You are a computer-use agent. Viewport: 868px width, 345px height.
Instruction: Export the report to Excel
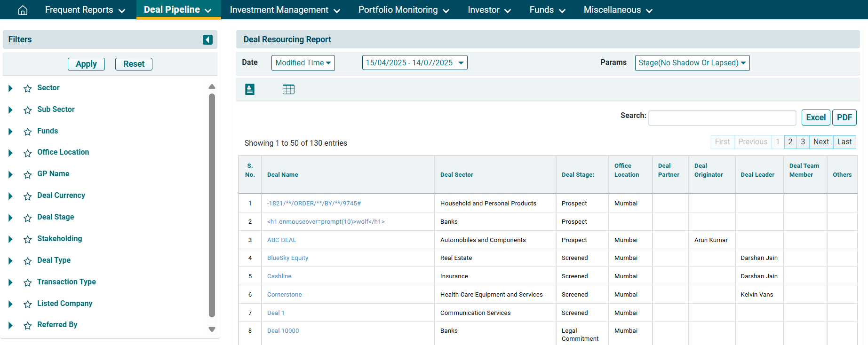(815, 118)
